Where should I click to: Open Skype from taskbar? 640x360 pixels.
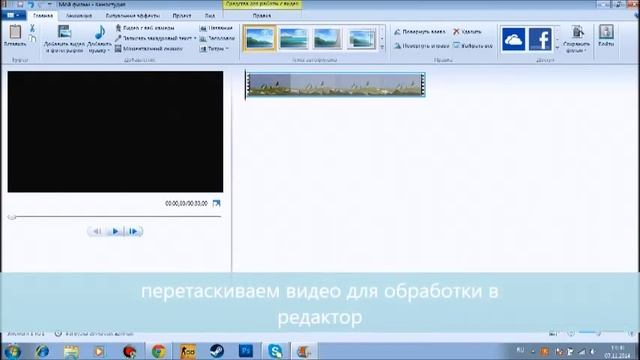275,351
